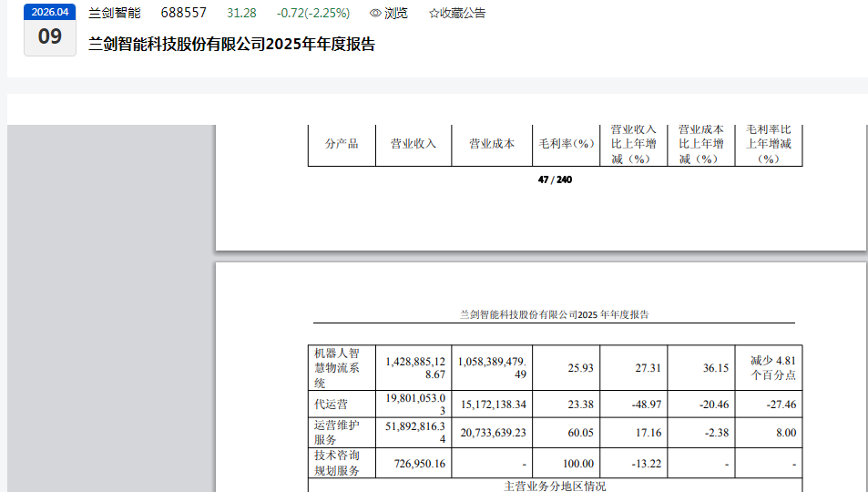This screenshot has height=492, width=868.
Task: Click the gross margin value 100.00
Action: (x=578, y=464)
